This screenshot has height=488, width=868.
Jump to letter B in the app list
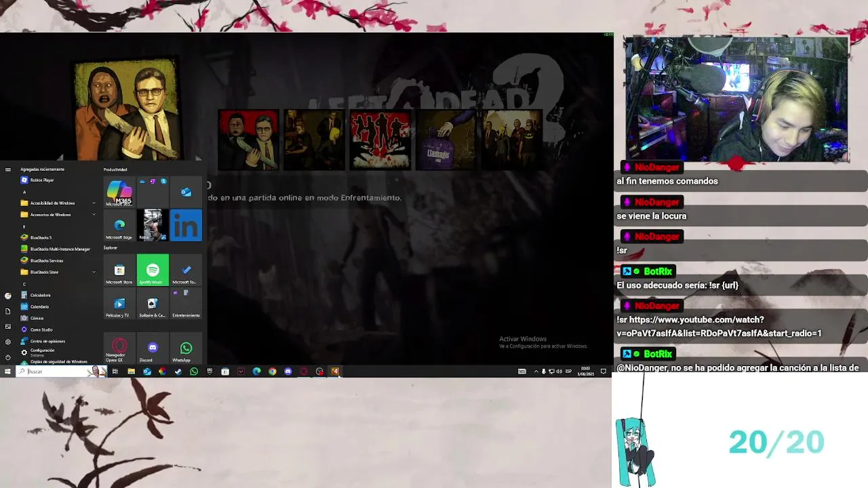coord(24,227)
